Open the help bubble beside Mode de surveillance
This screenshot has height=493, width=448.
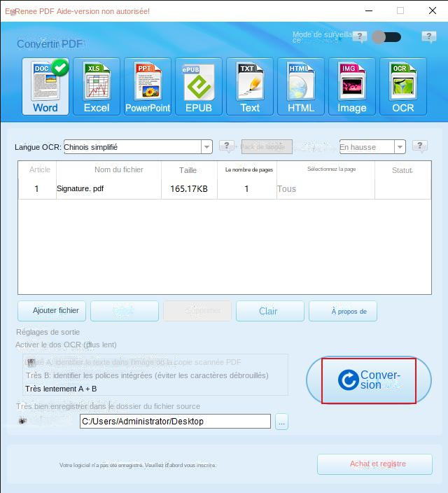(x=360, y=37)
